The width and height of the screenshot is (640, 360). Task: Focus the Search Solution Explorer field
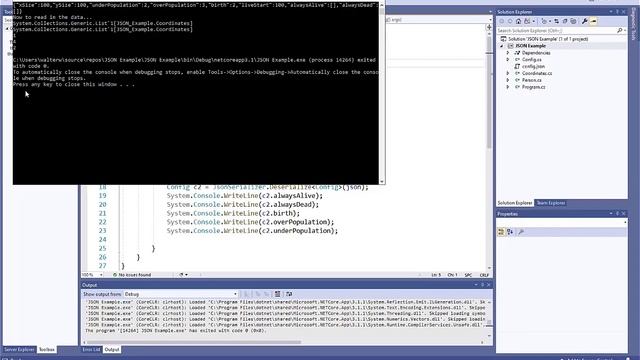(556, 30)
